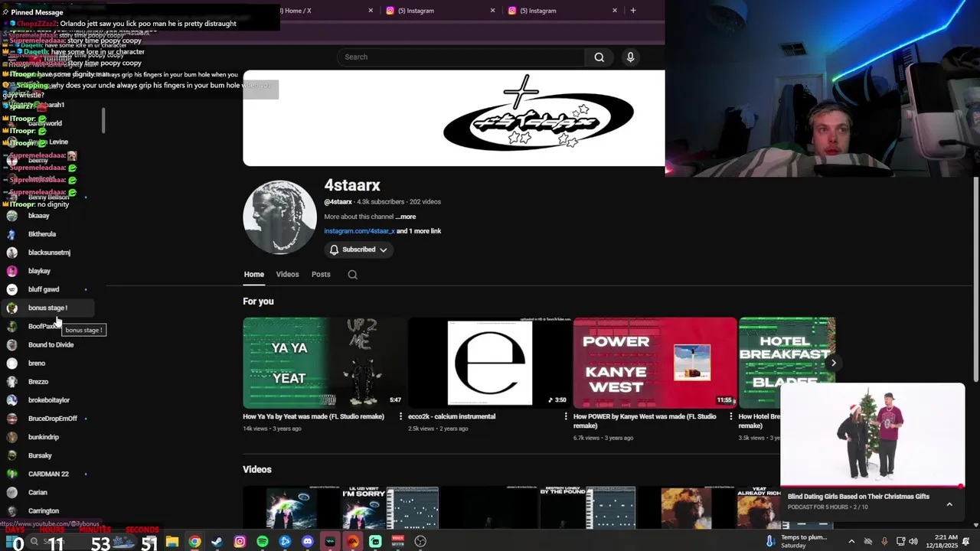Open OBS Studio from taskbar
Screen dimensions: 980x551
coord(420,542)
